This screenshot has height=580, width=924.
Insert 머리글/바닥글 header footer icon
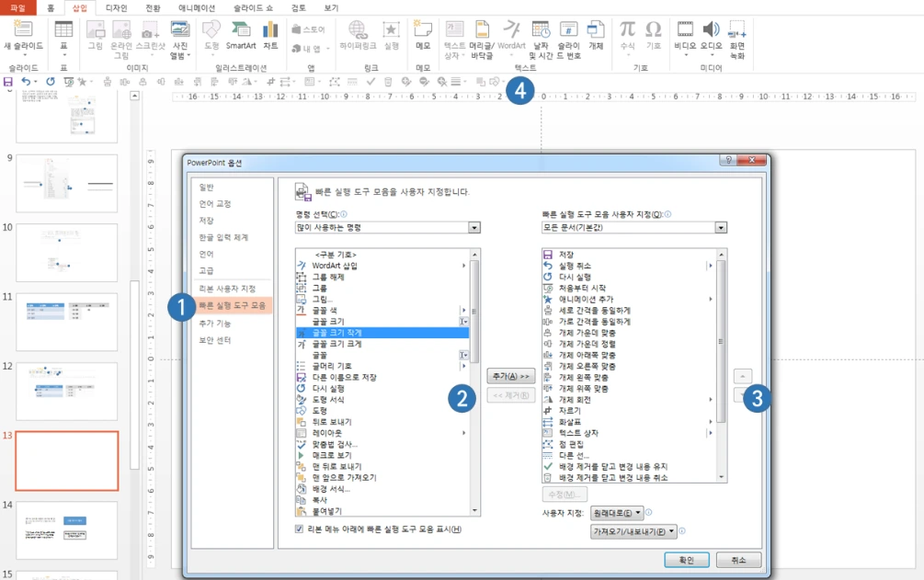[482, 29]
